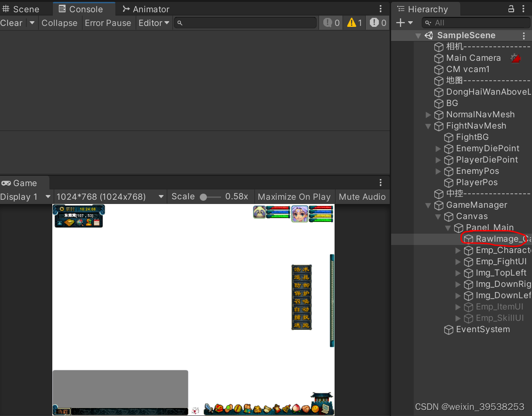Click the panda pet portrait

[259, 212]
